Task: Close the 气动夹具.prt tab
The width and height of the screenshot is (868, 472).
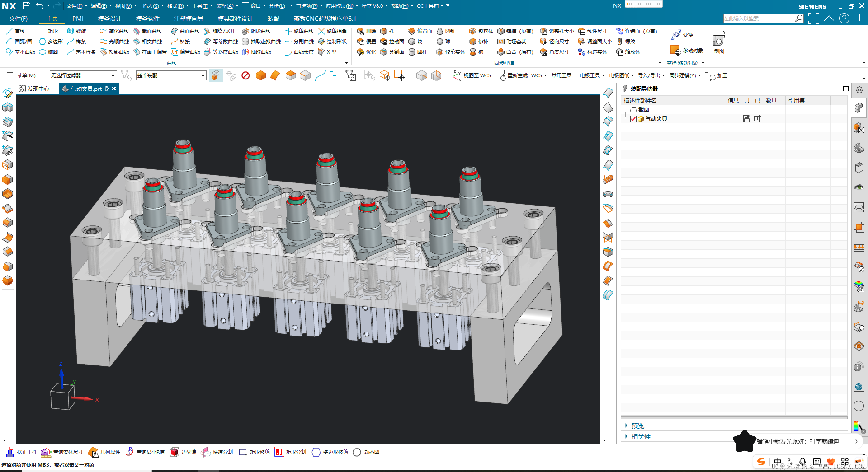Action: click(x=114, y=89)
